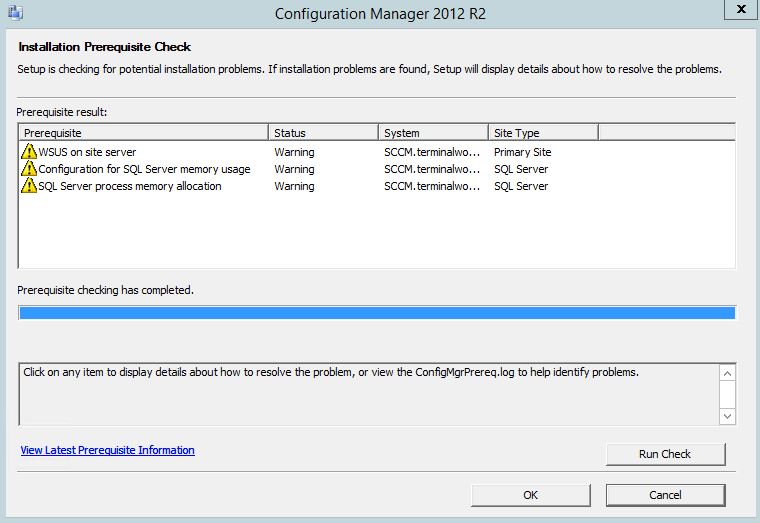Screen dimensions: 760x523
Task: Sort by the Prerequisite column header
Action: click(x=143, y=133)
